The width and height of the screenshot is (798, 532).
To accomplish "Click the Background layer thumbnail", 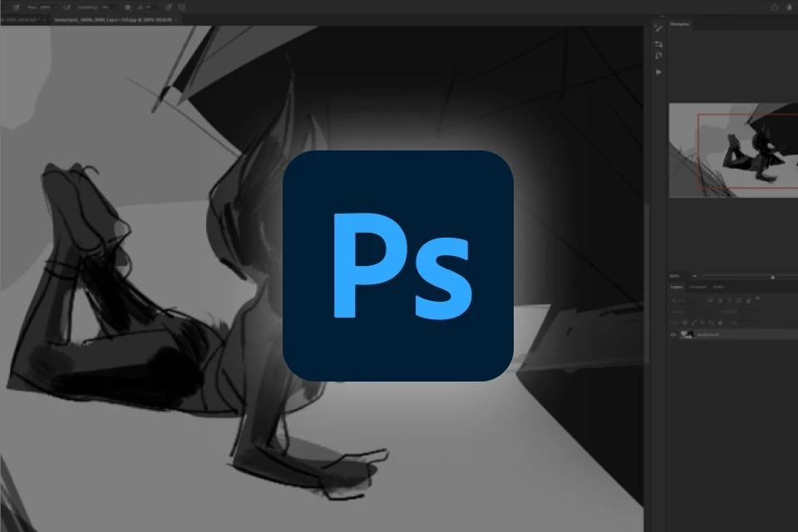I will 687,334.
